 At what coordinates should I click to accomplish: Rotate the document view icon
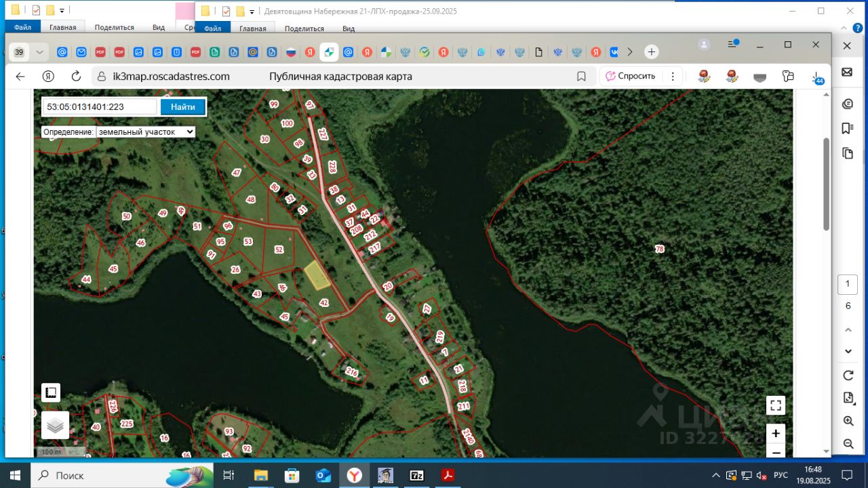pos(848,375)
